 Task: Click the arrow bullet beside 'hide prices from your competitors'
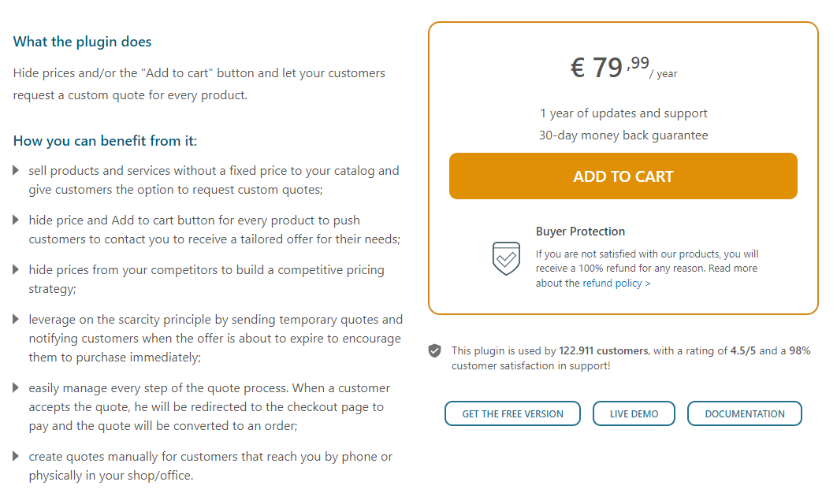17,269
